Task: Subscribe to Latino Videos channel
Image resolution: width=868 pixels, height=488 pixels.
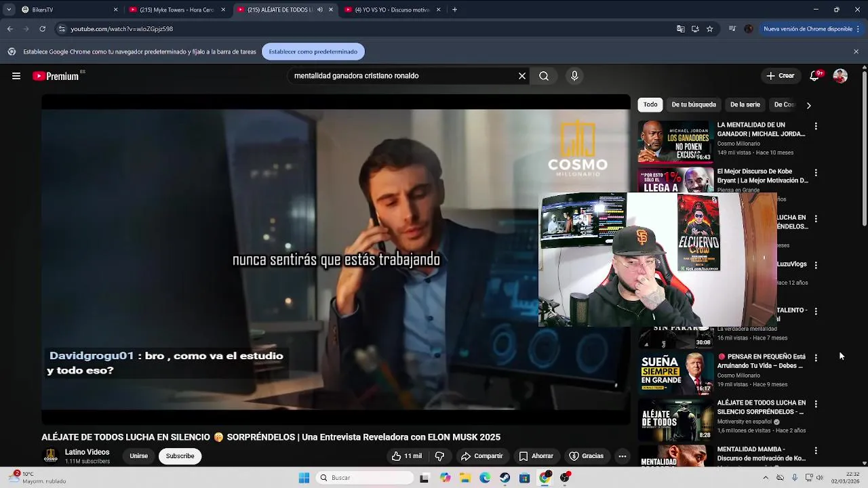Action: coord(180,456)
